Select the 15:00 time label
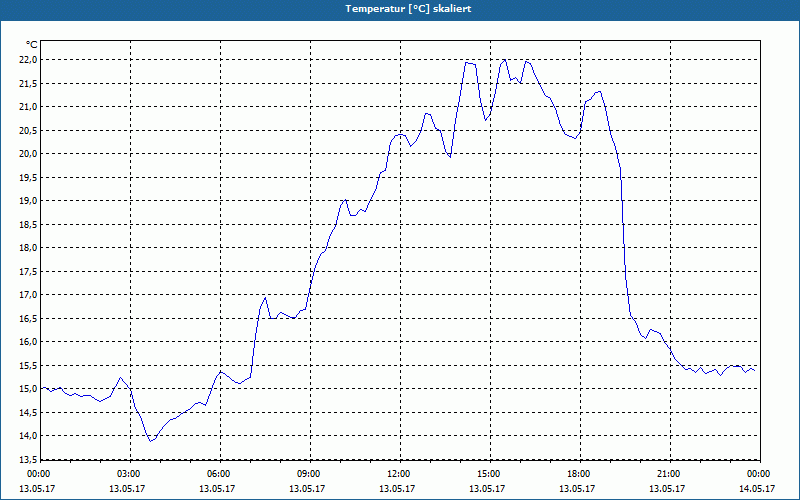 click(x=487, y=474)
